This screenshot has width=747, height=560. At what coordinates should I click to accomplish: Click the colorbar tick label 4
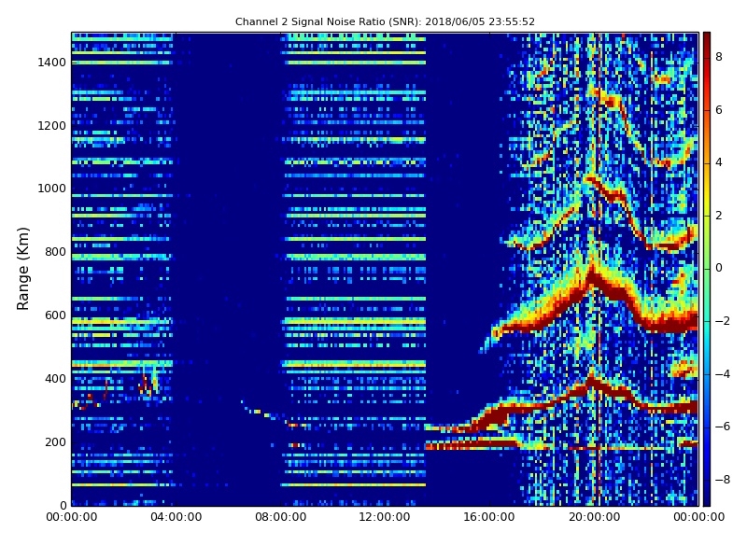[x=719, y=162]
